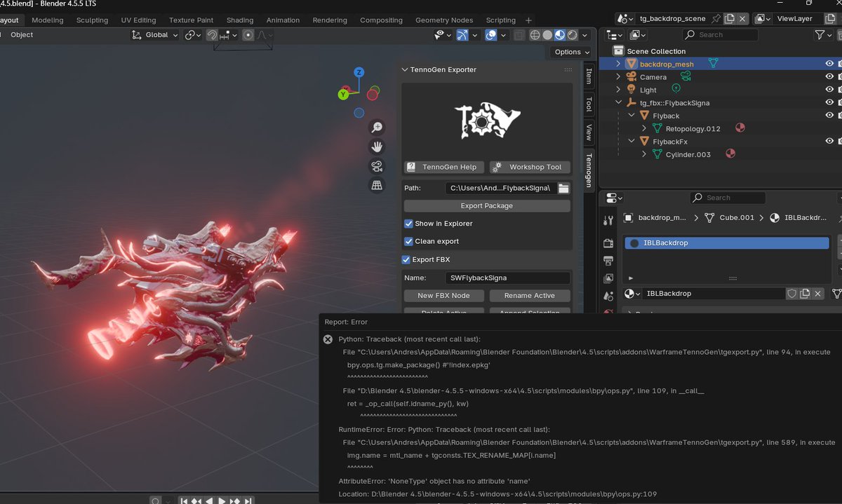Jump to first frame playback button

184,500
